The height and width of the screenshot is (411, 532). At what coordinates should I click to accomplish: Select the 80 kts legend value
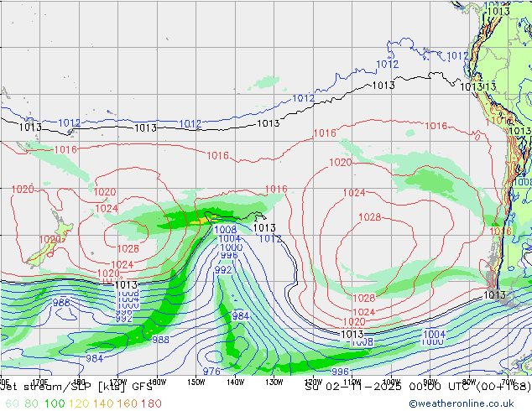click(x=31, y=403)
